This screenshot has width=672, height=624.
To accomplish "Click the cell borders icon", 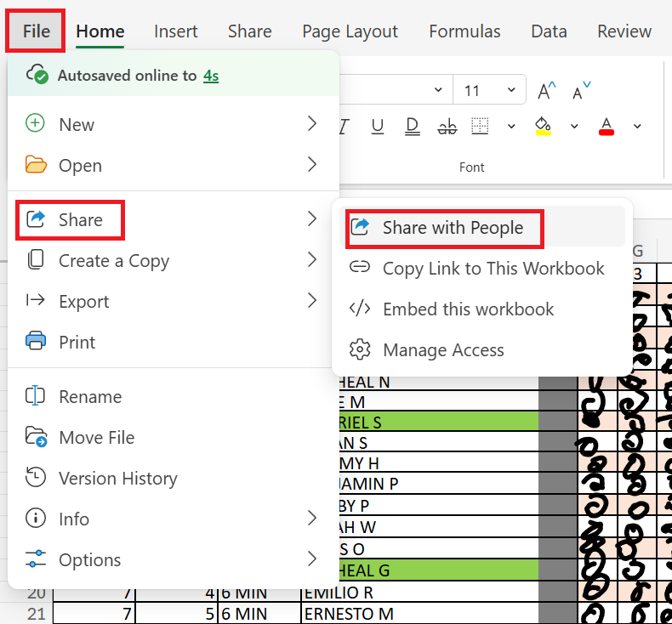I will 481,126.
